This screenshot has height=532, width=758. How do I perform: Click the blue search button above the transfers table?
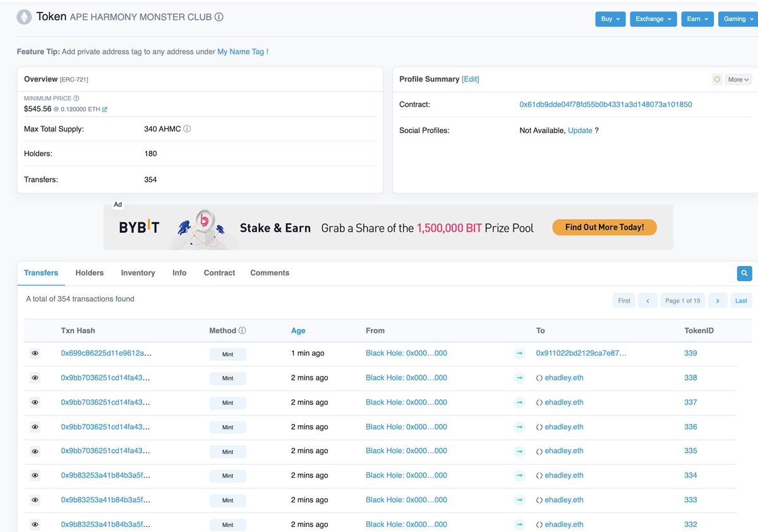tap(744, 274)
